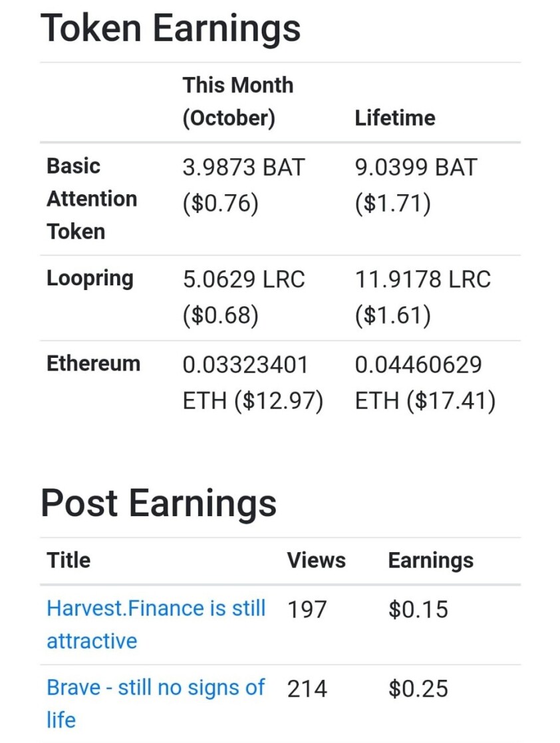Viewport: 560px width, 743px height.
Task: Select the This Month (October) column header
Action: pyautogui.click(x=238, y=101)
